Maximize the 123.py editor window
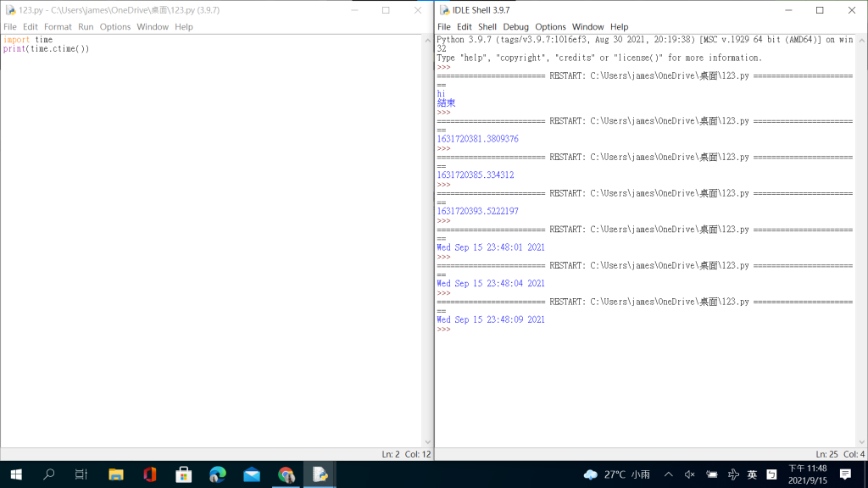 [386, 10]
